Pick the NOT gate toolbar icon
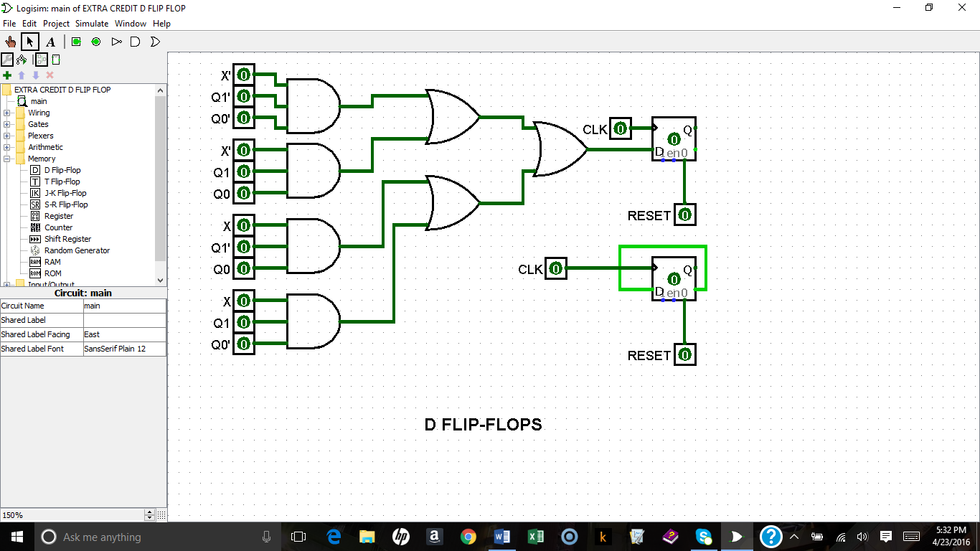 click(x=116, y=42)
